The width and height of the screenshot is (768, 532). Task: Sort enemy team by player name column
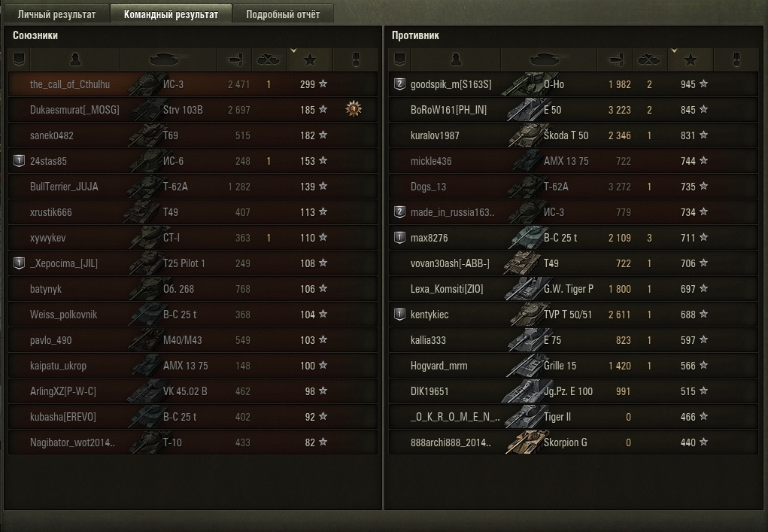point(456,59)
